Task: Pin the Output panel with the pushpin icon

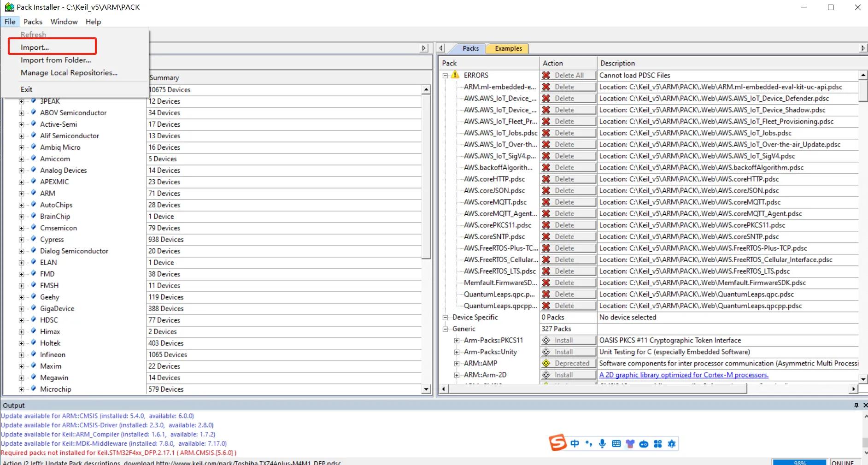Action: point(856,405)
